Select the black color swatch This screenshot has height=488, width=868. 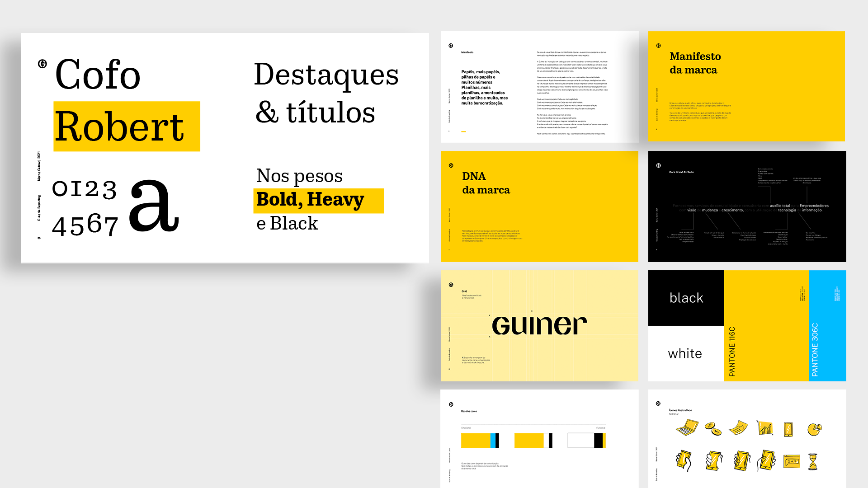[x=686, y=298]
